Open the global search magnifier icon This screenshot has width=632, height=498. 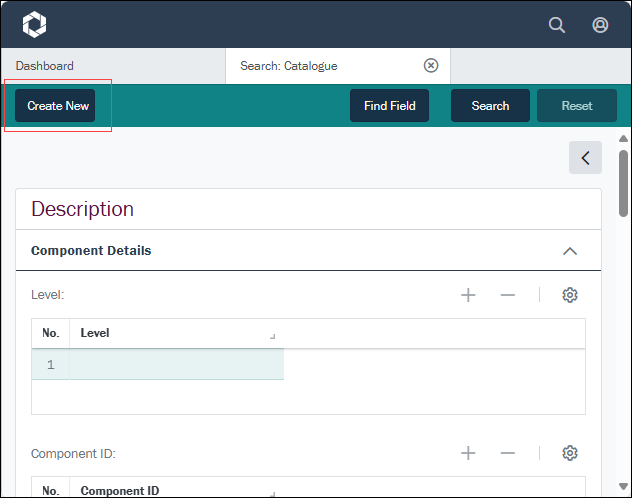[557, 25]
